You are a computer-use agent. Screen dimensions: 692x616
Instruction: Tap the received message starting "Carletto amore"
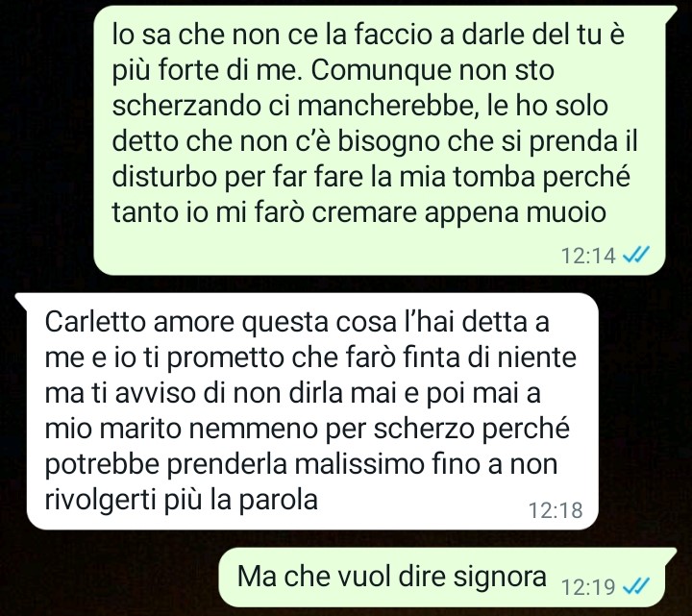coord(312,411)
